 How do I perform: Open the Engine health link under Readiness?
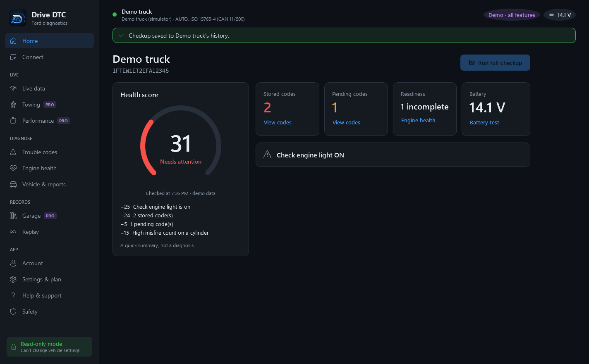[x=418, y=121]
